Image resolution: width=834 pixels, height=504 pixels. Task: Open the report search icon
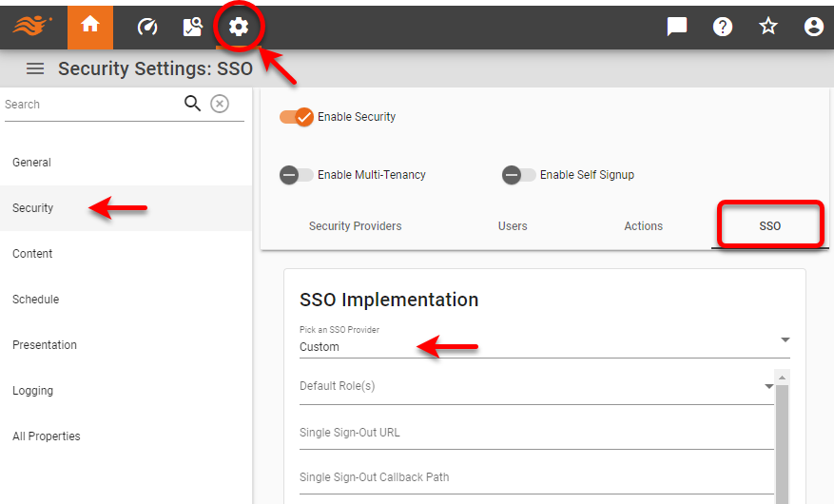click(x=193, y=27)
